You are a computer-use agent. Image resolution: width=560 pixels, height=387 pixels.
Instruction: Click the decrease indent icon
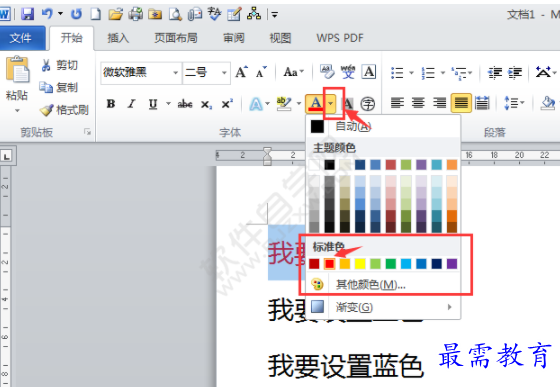tap(495, 72)
